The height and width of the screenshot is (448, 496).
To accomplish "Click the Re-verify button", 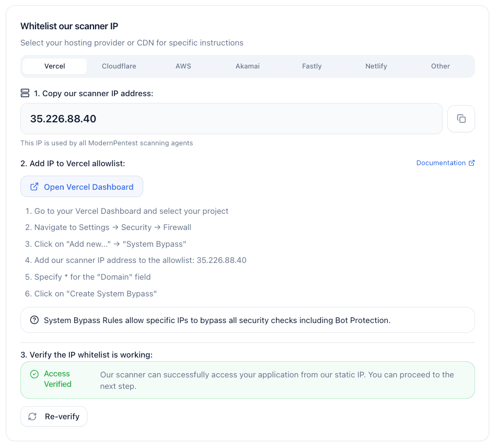I will tap(53, 416).
